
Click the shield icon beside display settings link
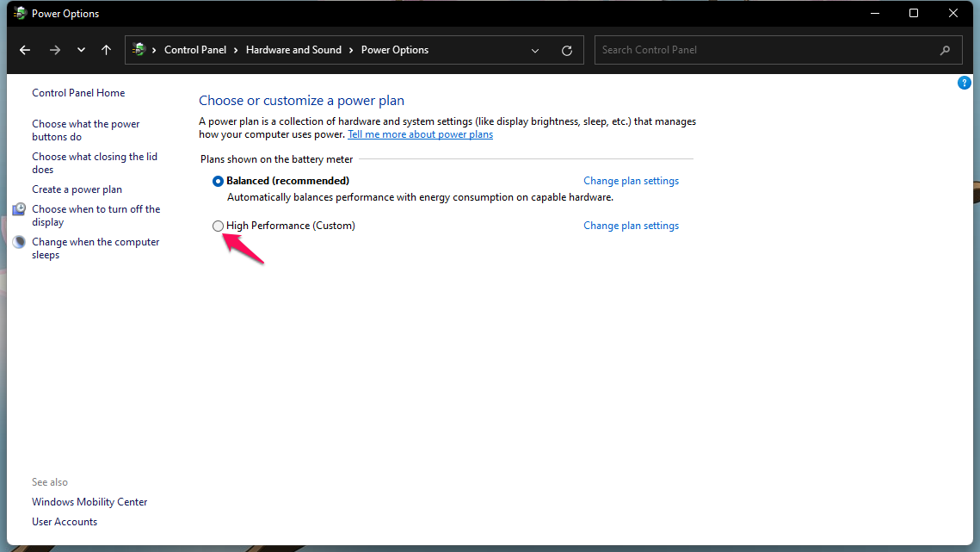tap(19, 208)
